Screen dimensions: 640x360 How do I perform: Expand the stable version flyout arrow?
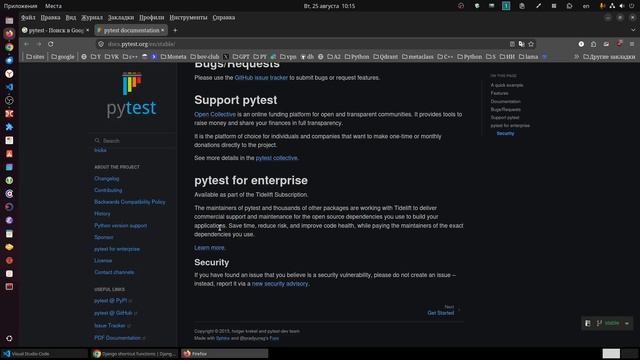tap(627, 323)
